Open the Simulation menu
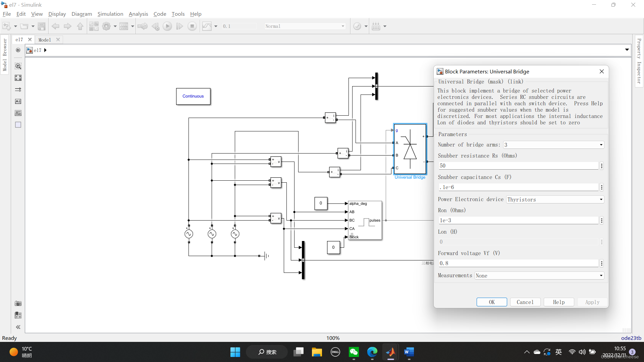Viewport: 644px width, 362px height. coord(110,14)
